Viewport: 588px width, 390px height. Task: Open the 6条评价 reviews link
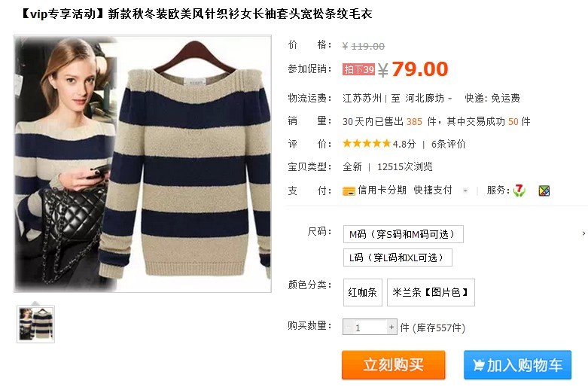pos(448,144)
